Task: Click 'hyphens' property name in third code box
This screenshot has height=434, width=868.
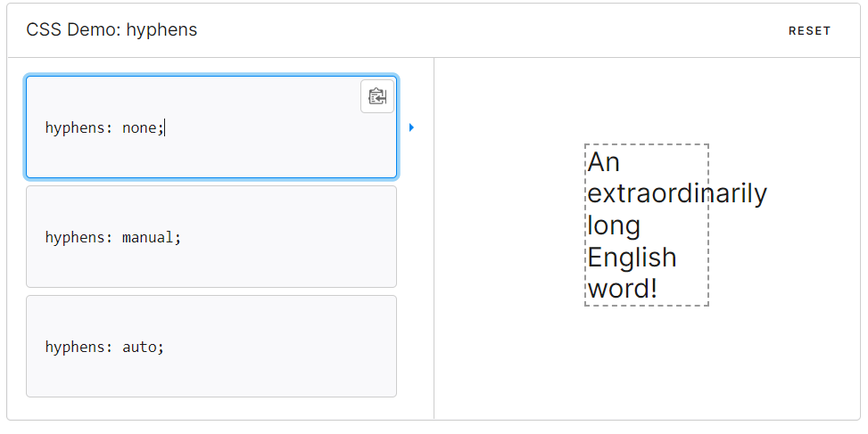Action: (x=75, y=348)
